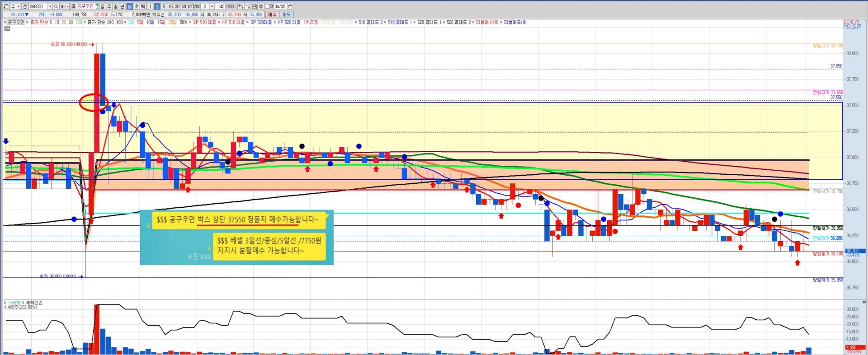The width and height of the screenshot is (868, 355).
Task: Click the 전일시가 36,700 price line label
Action: point(828,192)
